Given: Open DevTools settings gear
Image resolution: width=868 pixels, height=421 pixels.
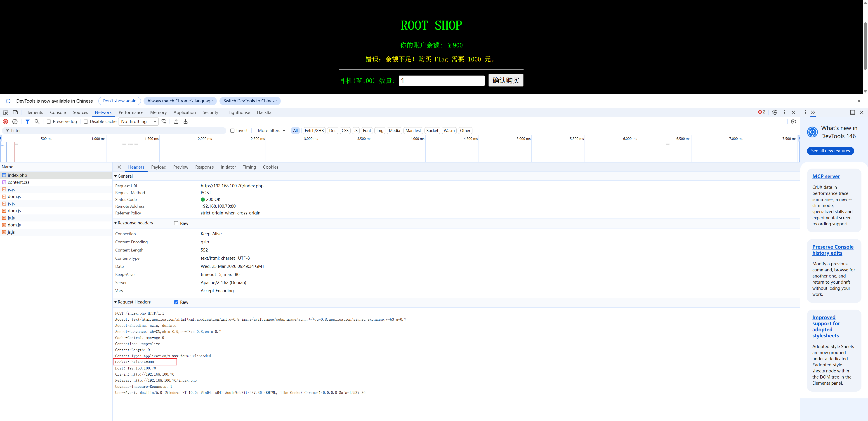Looking at the screenshot, I should 775,113.
